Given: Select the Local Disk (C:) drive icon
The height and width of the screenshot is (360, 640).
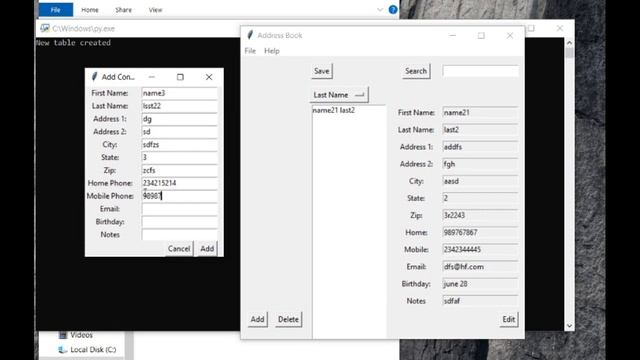Looking at the screenshot, I should point(62,350).
